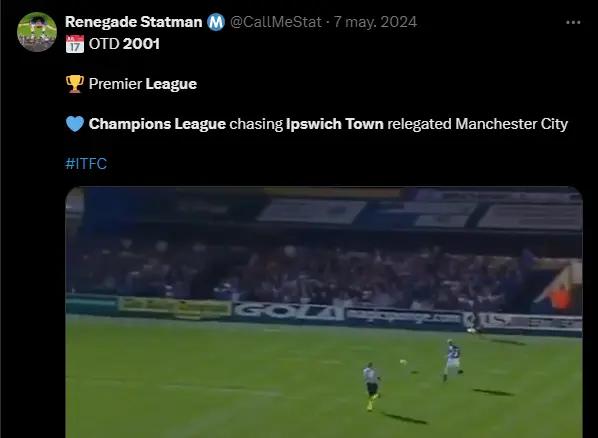This screenshot has height=438, width=598.
Task: Click the GOLA advertising board in video
Action: coord(289,311)
